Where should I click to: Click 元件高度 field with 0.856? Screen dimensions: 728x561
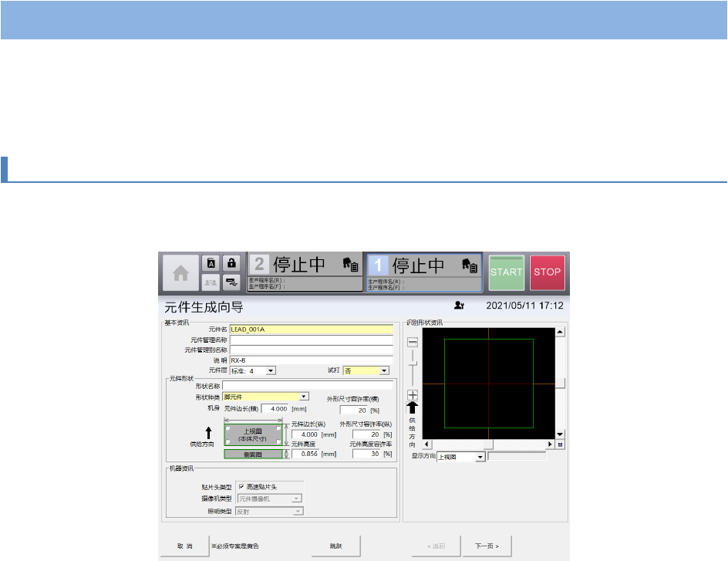pyautogui.click(x=305, y=454)
